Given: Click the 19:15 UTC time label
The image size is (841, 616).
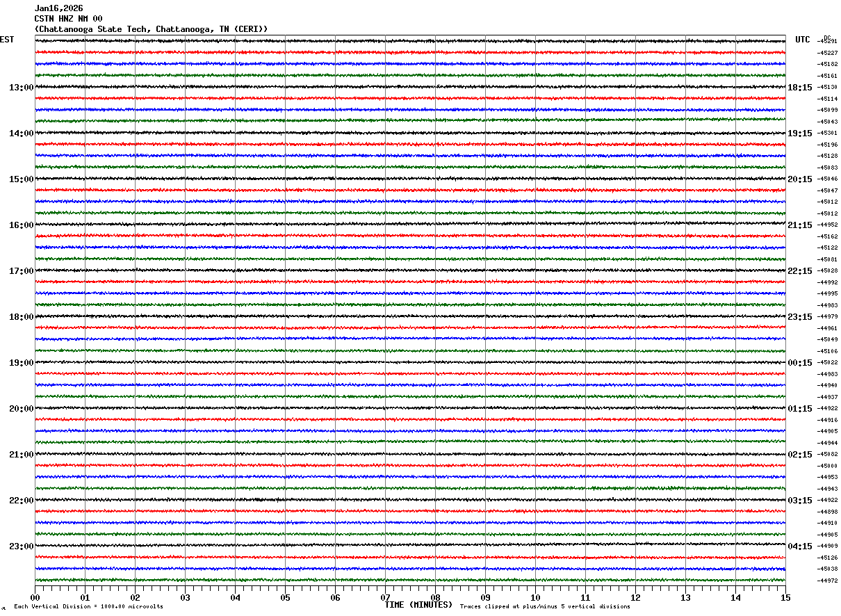Looking at the screenshot, I should 800,133.
